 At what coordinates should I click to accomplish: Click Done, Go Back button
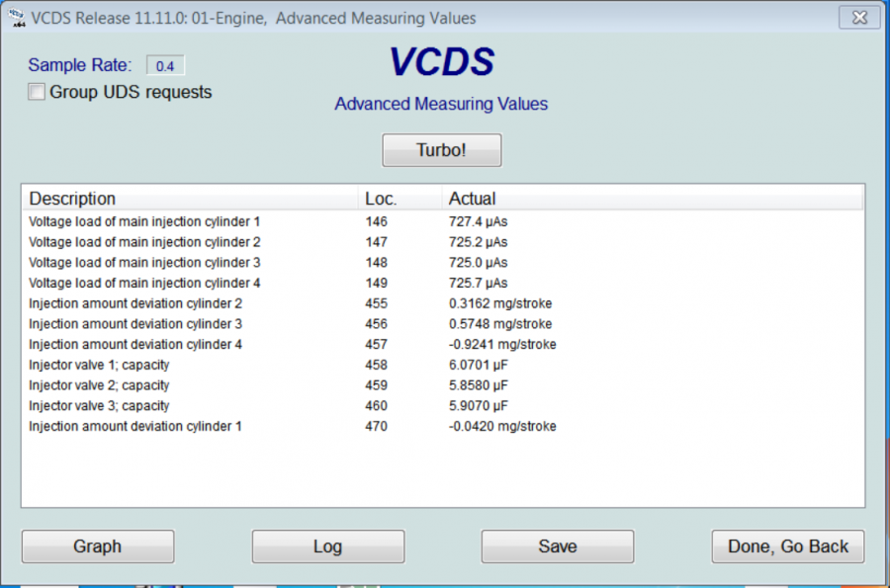pos(787,546)
